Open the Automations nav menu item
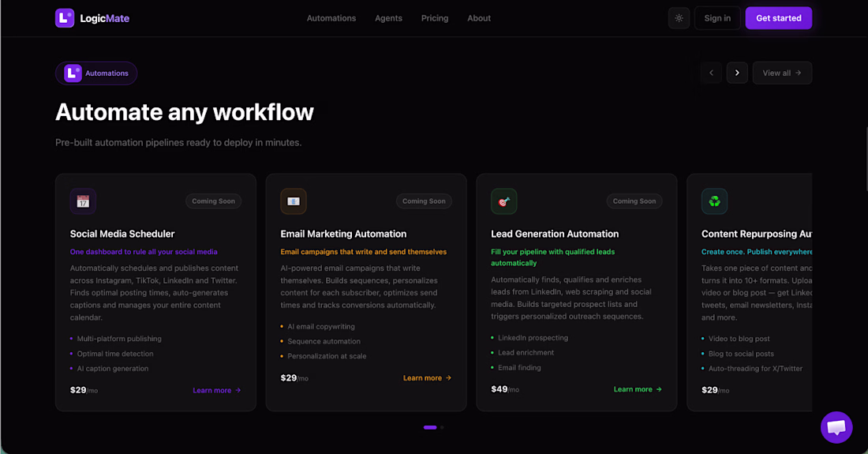This screenshot has height=454, width=868. tap(331, 18)
